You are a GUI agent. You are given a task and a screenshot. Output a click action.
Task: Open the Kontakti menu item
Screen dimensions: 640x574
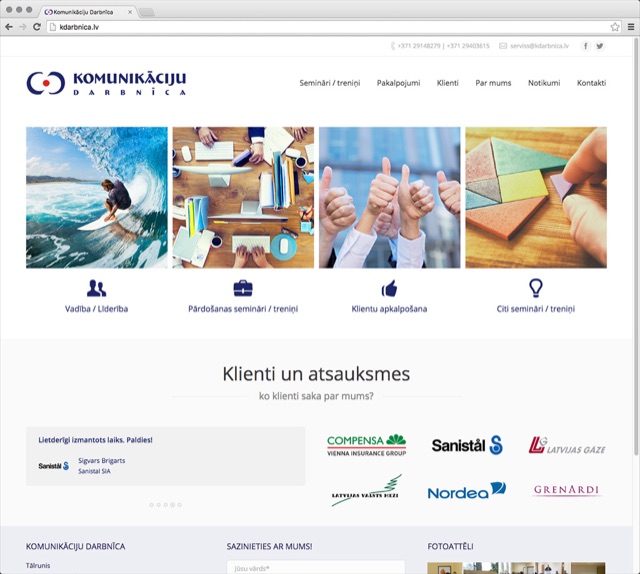coord(591,83)
